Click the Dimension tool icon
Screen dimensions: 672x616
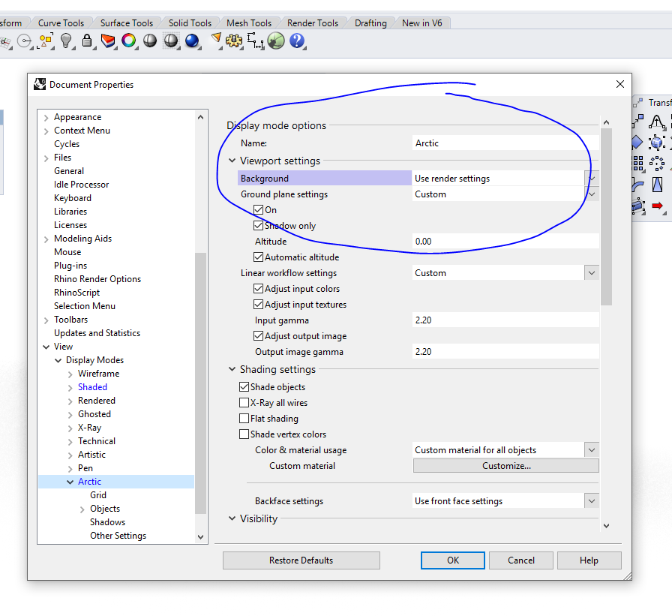point(255,41)
